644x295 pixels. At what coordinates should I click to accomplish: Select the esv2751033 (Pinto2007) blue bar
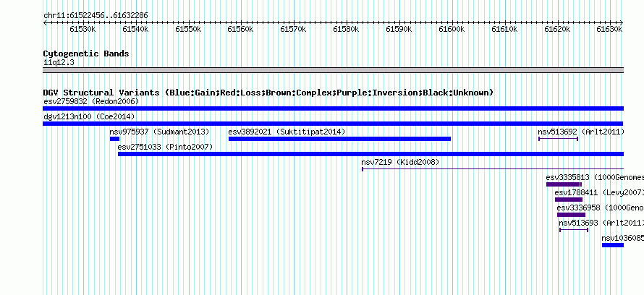pyautogui.click(x=371, y=154)
